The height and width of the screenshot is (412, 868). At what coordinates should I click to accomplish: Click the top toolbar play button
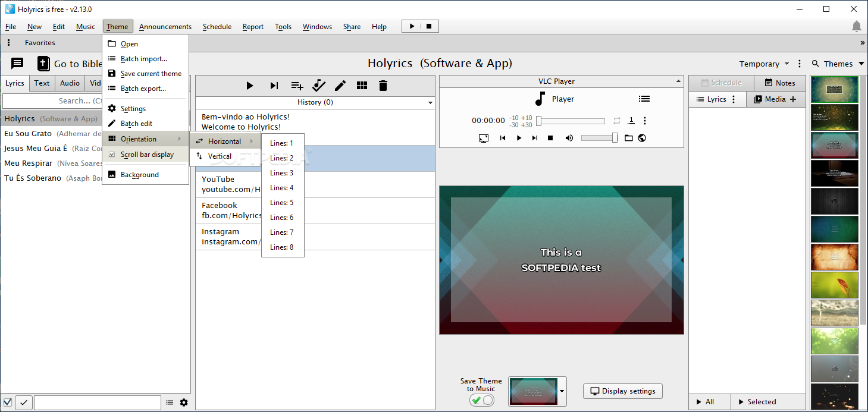tap(412, 26)
